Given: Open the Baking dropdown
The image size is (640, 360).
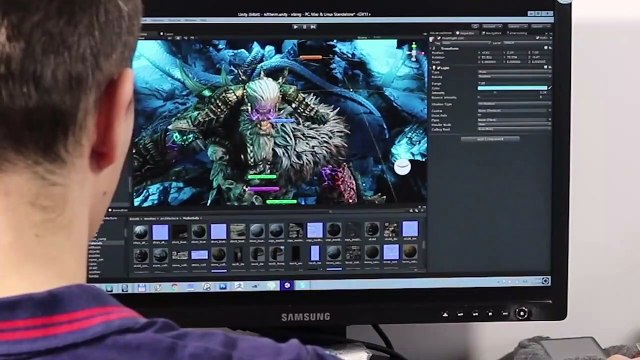Looking at the screenshot, I should pyautogui.click(x=515, y=76).
